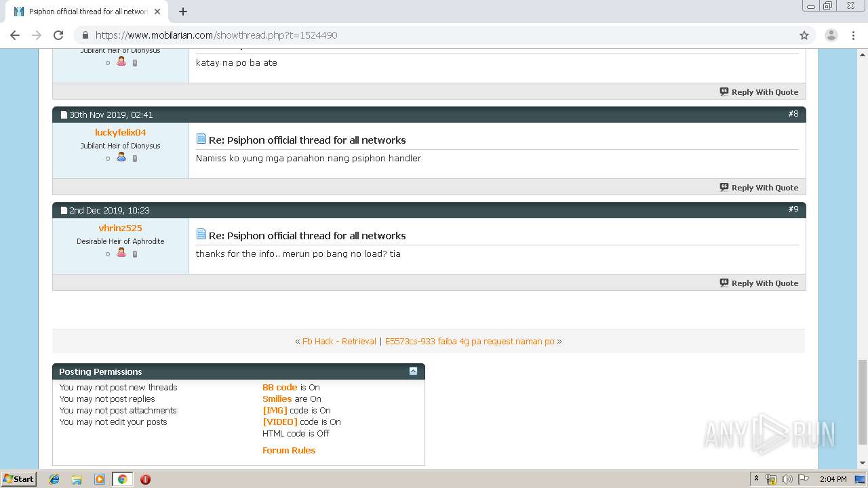Open File Explorer from the taskbar
This screenshot has width=868, height=488.
click(x=77, y=479)
